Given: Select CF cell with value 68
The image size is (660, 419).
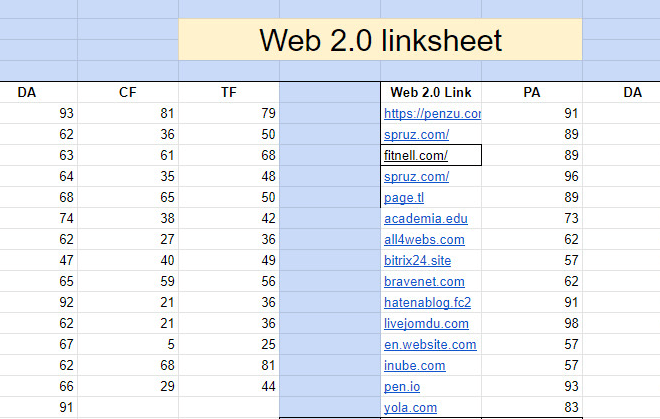Looking at the screenshot, I should pos(128,366).
